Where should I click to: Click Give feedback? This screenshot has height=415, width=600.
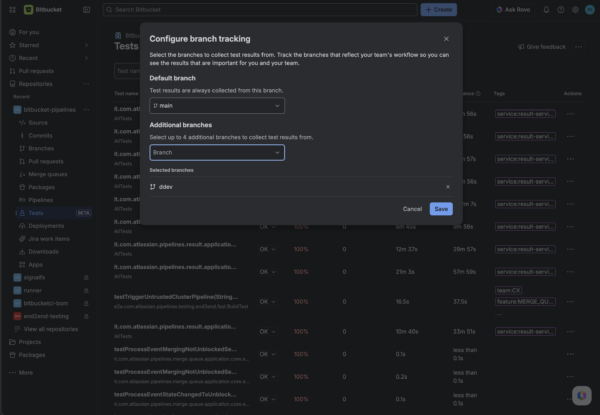tap(542, 47)
